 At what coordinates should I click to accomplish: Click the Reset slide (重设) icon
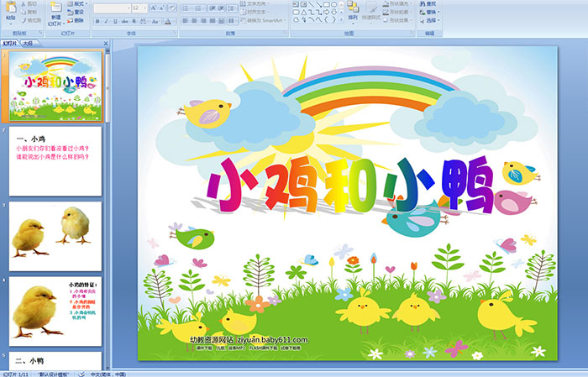(x=70, y=12)
